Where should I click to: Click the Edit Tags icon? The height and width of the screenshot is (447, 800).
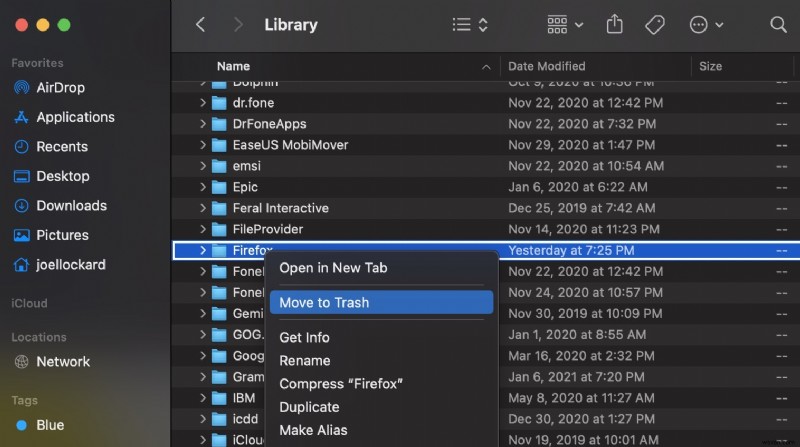[655, 25]
